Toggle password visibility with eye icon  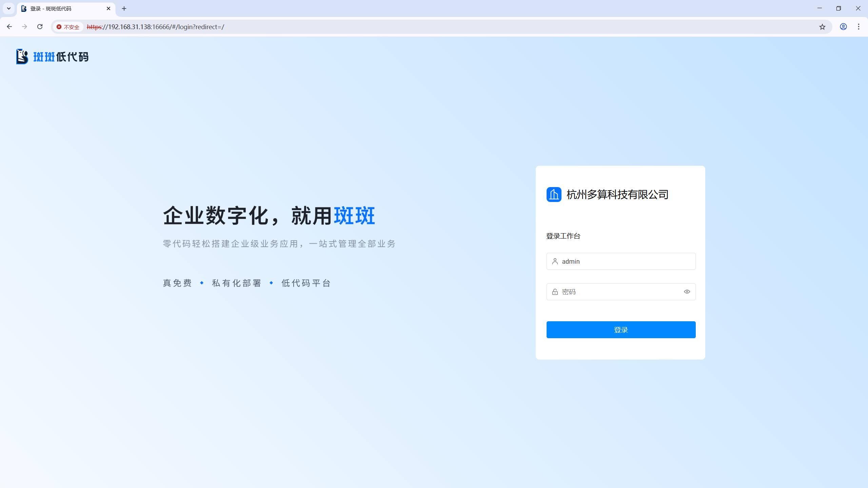[687, 292]
